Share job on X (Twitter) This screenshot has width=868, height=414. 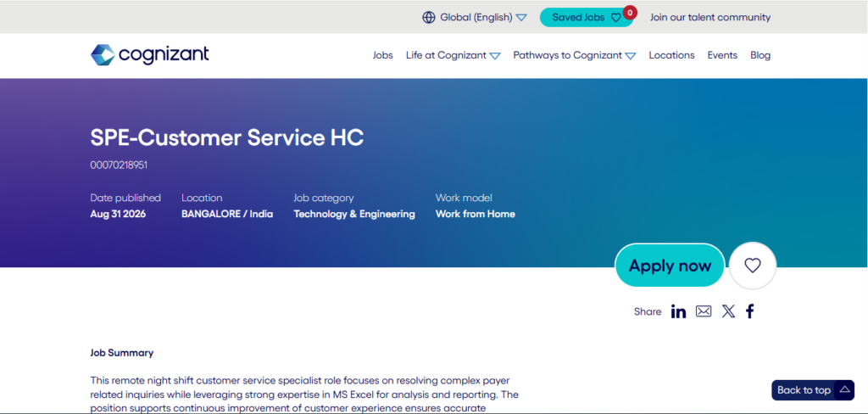[x=728, y=311]
